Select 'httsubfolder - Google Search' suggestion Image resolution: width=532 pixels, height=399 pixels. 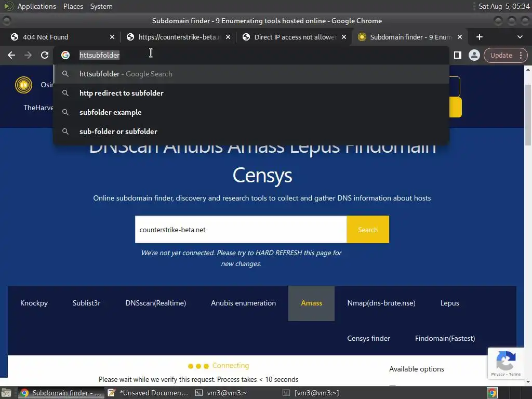coord(251,74)
